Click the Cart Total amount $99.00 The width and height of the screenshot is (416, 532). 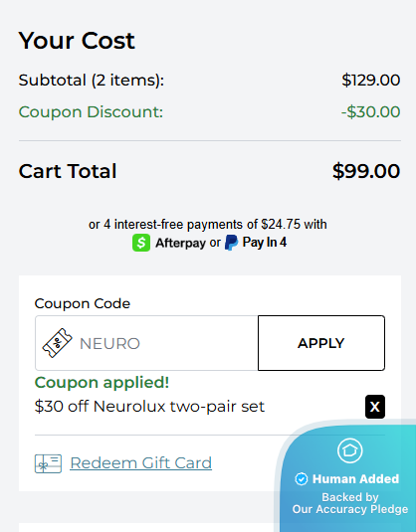(366, 171)
